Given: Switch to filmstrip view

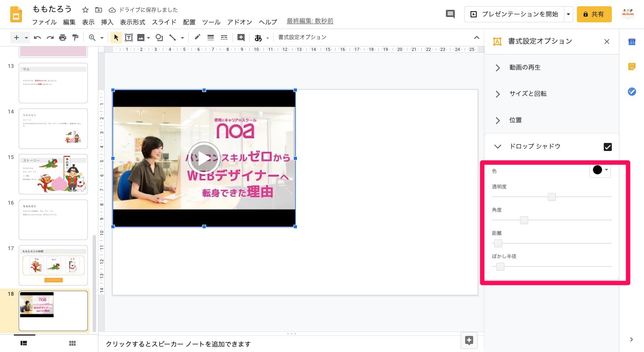Looking at the screenshot, I should click(24, 343).
